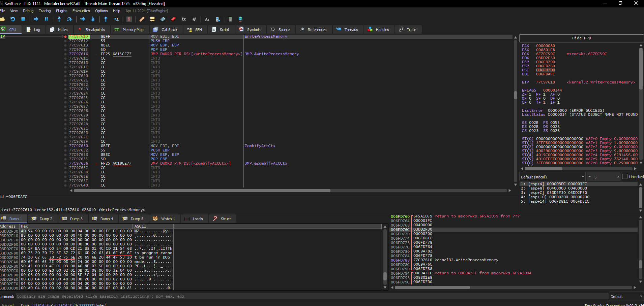
Task: Execute till return using the up-arrow icon
Action: (x=106, y=19)
